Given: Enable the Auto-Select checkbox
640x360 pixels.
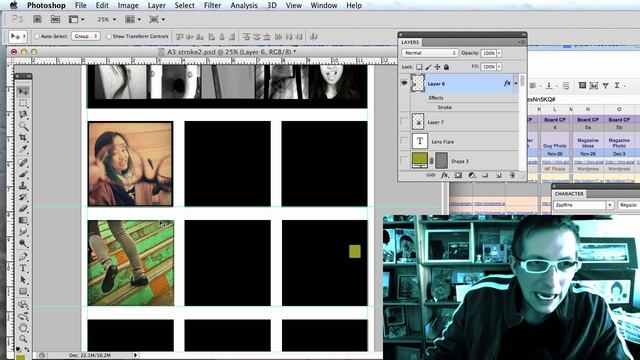Looking at the screenshot, I should coord(36,36).
